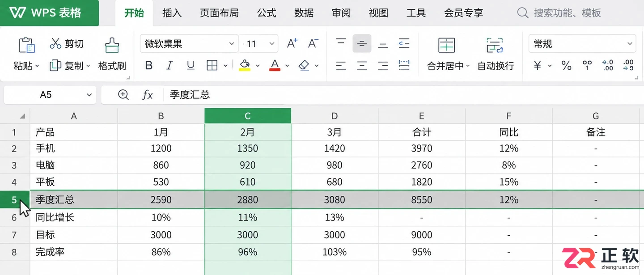Click the search magnifier icon
Screen dimensions: 644x275
point(522,13)
